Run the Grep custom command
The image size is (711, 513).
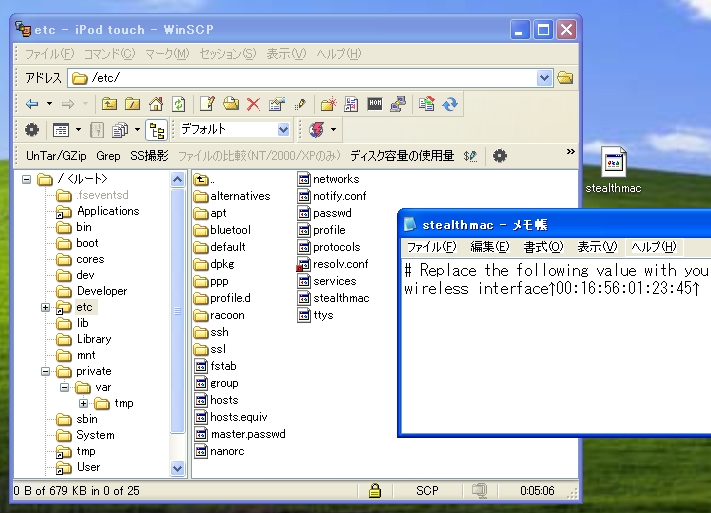click(108, 156)
